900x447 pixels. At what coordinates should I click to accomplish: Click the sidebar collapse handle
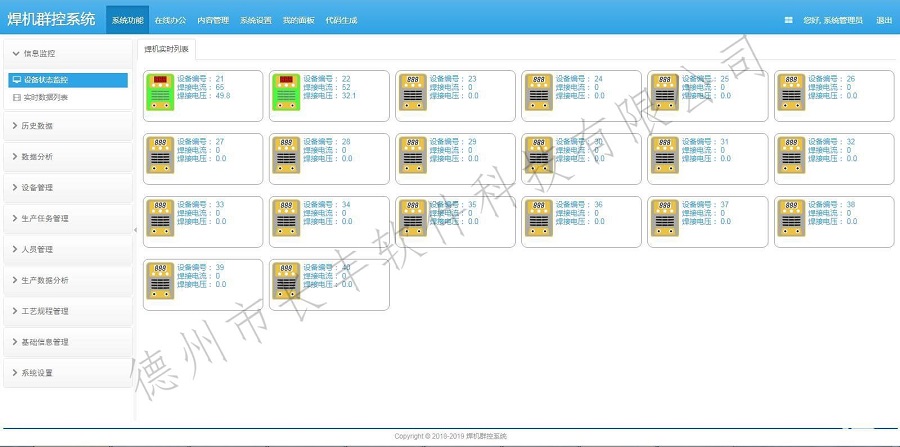135,230
